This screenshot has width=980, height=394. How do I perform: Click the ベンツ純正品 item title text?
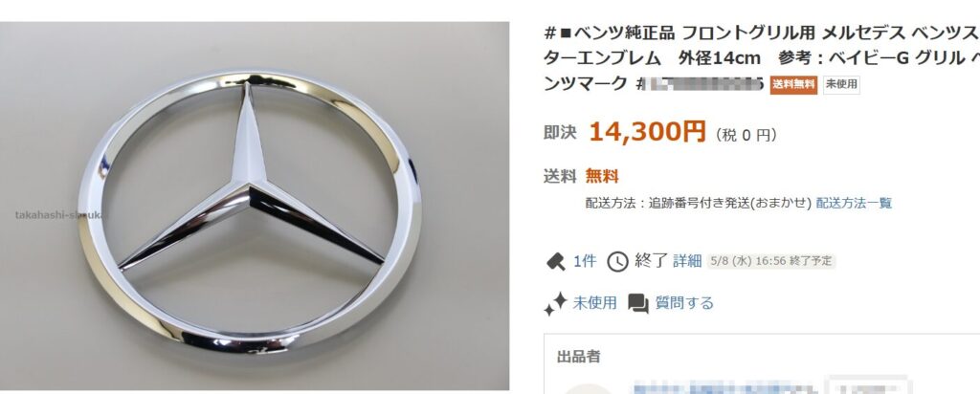point(761,58)
